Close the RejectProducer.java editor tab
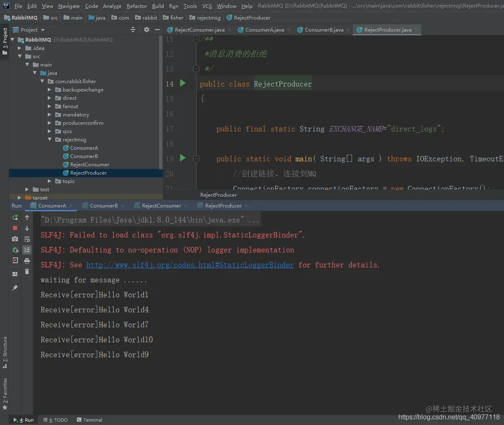Screen dimensions: 504x425 tap(416, 30)
